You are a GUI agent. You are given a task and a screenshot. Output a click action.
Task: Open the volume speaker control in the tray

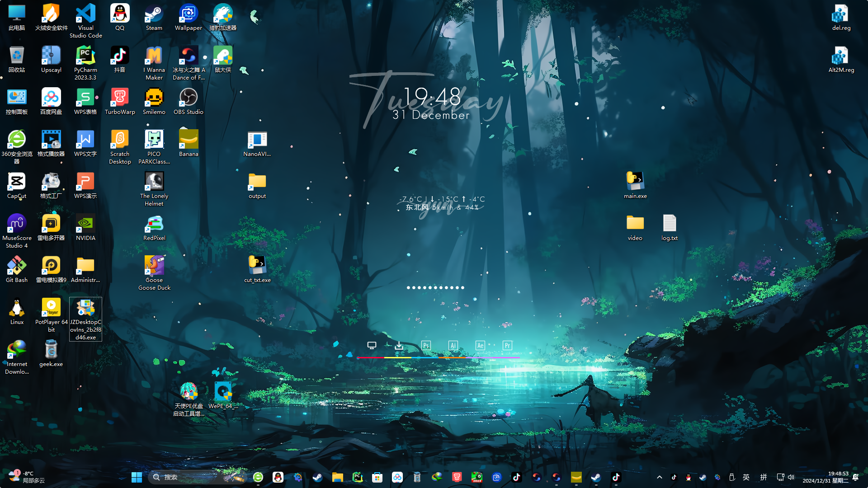pyautogui.click(x=791, y=477)
